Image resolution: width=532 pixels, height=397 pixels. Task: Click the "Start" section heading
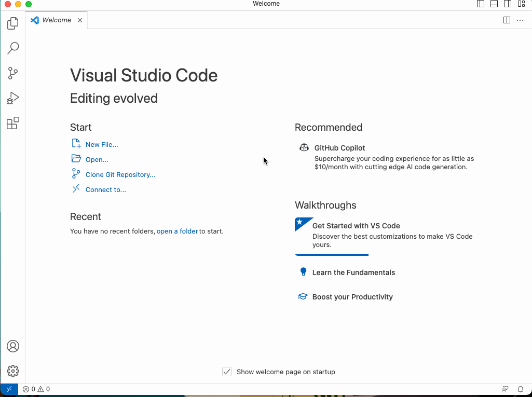click(x=81, y=127)
